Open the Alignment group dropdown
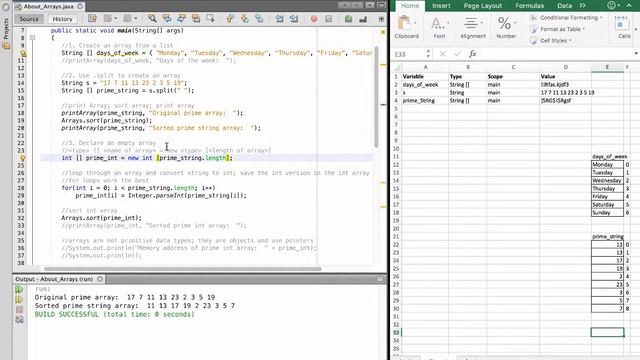The width and height of the screenshot is (640, 360). (473, 27)
